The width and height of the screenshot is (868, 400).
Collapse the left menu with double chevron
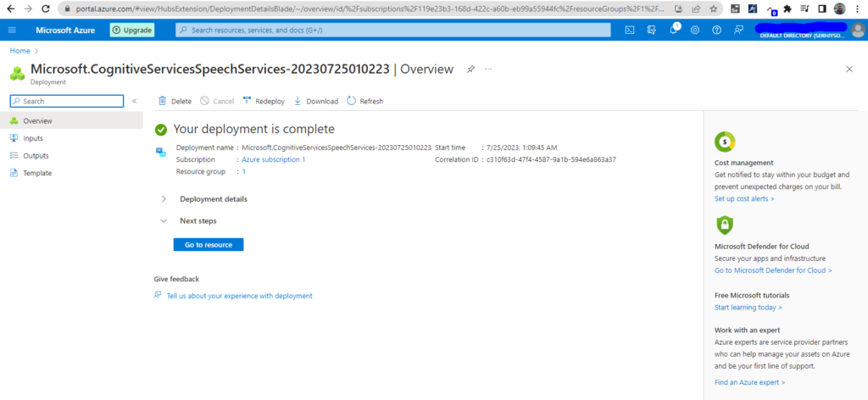[x=134, y=101]
